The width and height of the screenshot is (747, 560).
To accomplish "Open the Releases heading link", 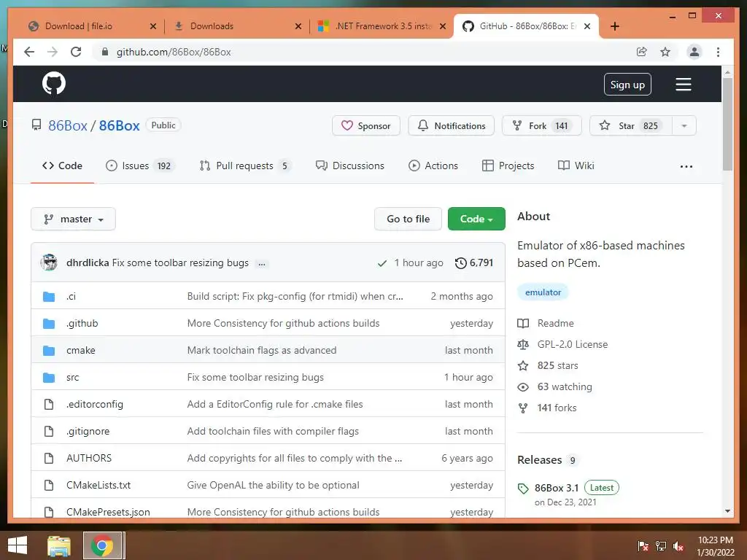I will pyautogui.click(x=539, y=460).
